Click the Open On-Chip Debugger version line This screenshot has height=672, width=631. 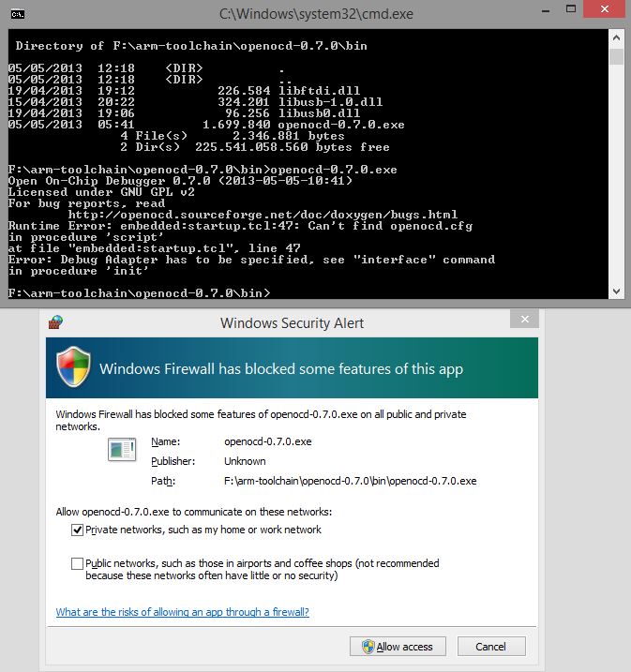(x=180, y=181)
